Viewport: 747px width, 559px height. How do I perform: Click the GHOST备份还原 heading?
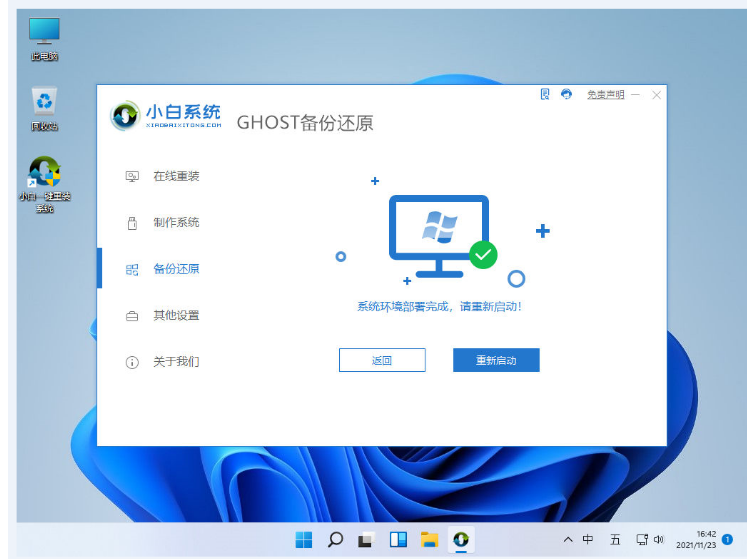[x=305, y=123]
